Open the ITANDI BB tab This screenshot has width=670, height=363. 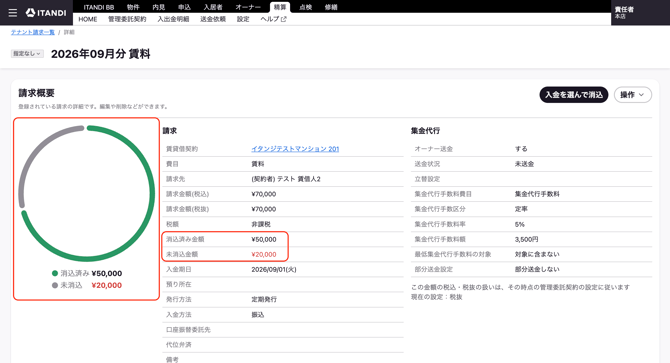(x=99, y=7)
